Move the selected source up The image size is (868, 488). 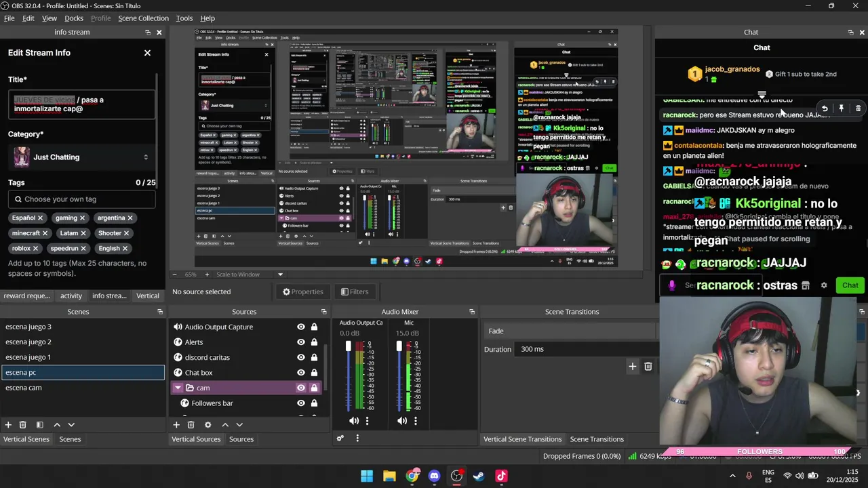pyautogui.click(x=225, y=424)
